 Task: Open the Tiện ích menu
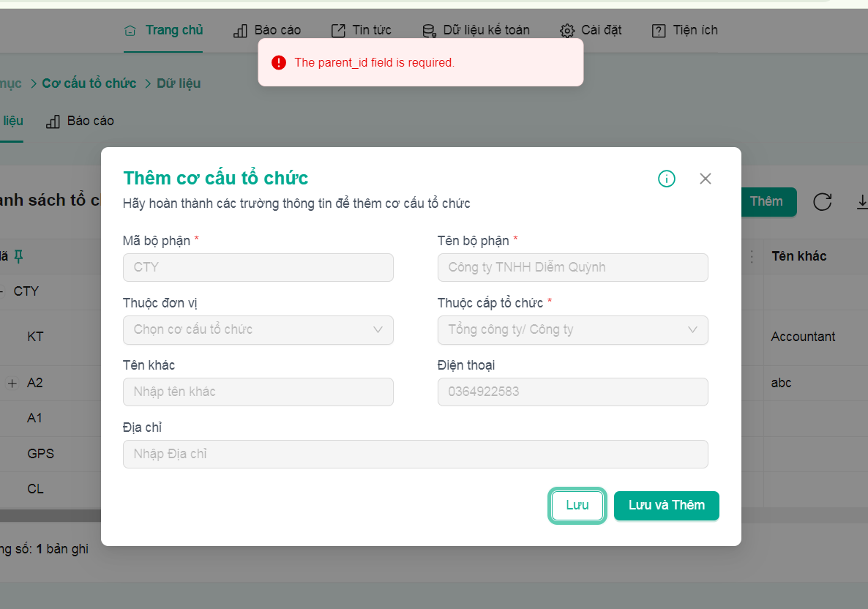click(685, 30)
